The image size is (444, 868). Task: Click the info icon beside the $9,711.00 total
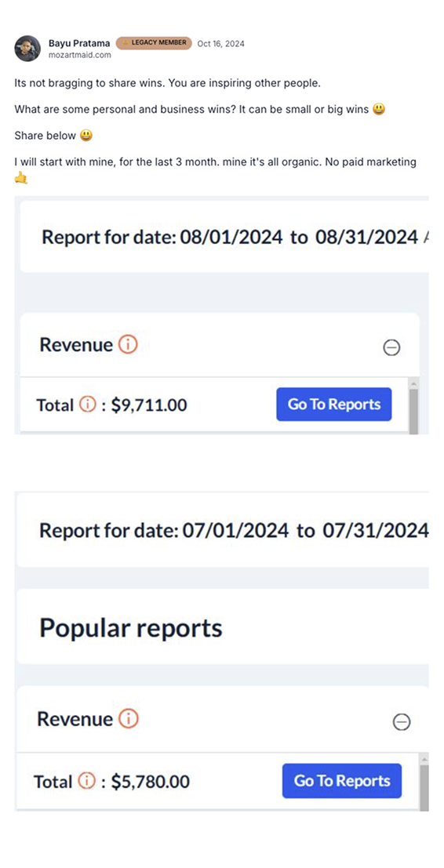86,405
